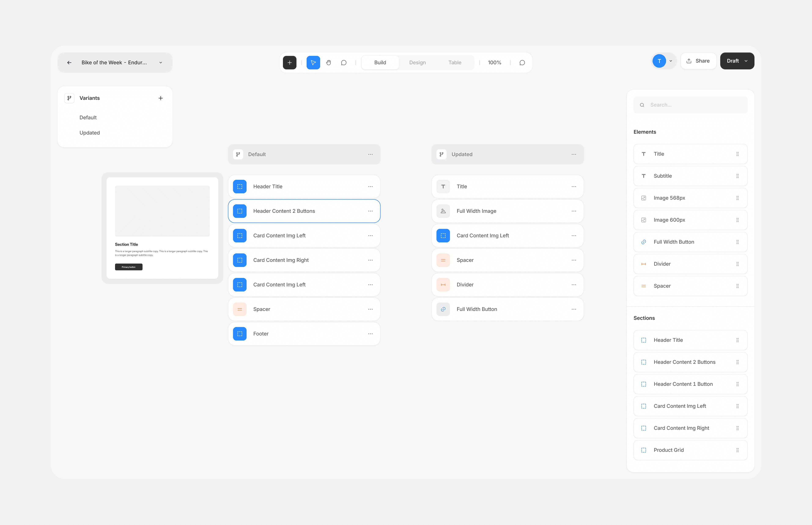Viewport: 812px width, 525px height.
Task: Expand the project name dropdown chevron
Action: tap(160, 62)
